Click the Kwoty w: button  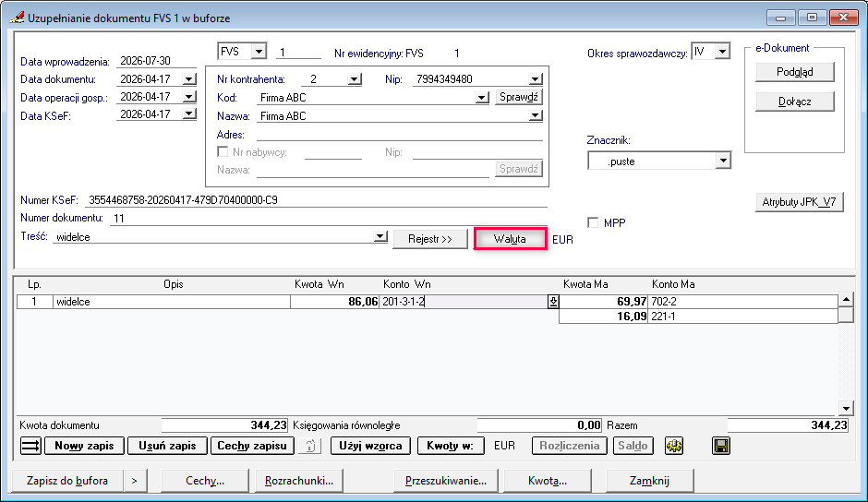(x=450, y=446)
